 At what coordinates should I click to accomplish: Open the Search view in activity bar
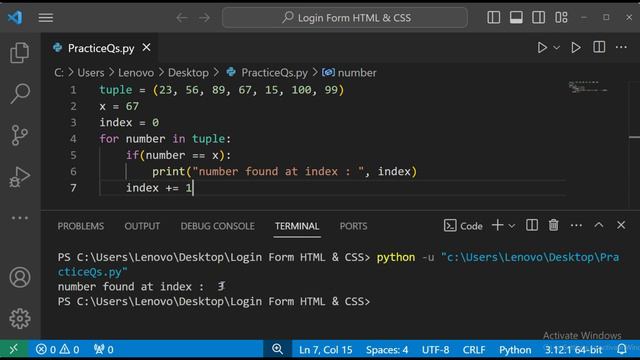[20, 93]
